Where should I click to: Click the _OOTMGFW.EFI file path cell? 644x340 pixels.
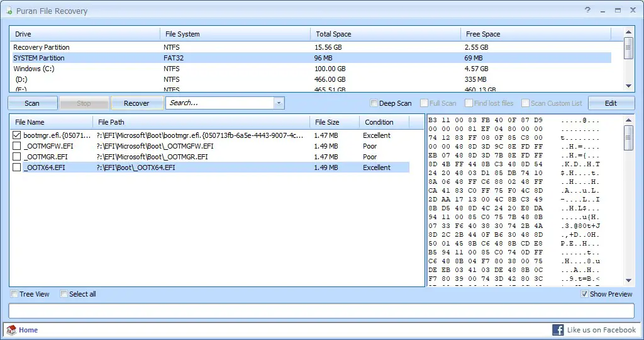(x=155, y=146)
